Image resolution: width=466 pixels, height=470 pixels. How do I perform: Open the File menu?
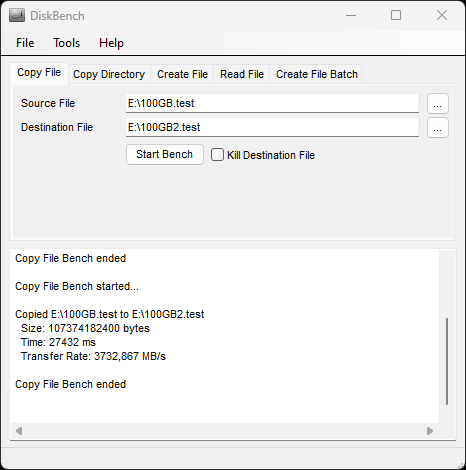coord(25,43)
